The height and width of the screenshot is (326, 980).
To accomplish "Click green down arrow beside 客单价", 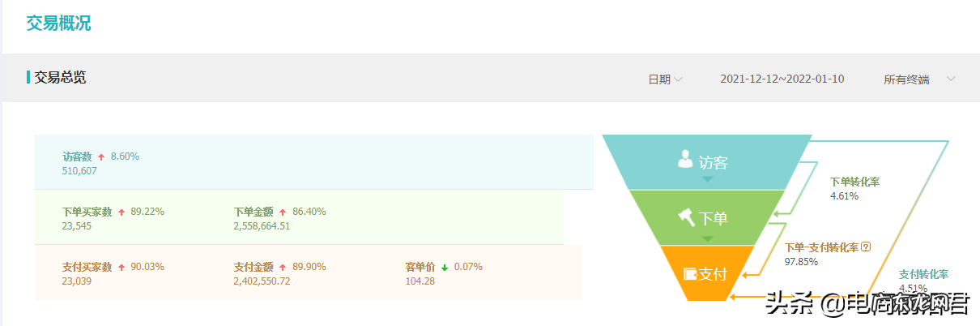I will (x=445, y=267).
